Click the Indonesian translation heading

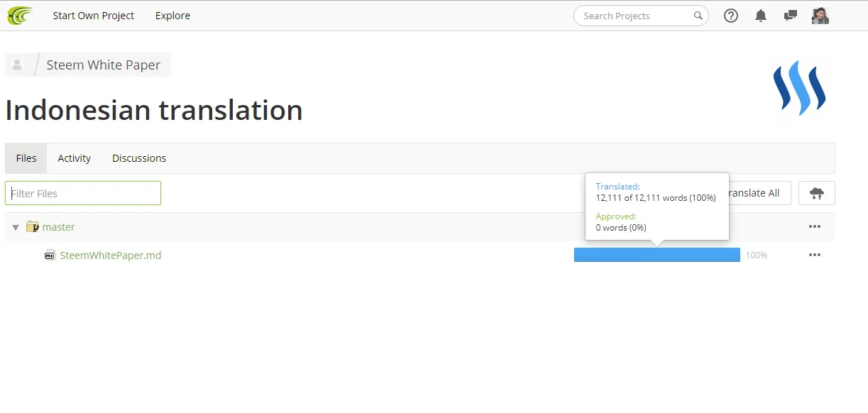[x=154, y=110]
